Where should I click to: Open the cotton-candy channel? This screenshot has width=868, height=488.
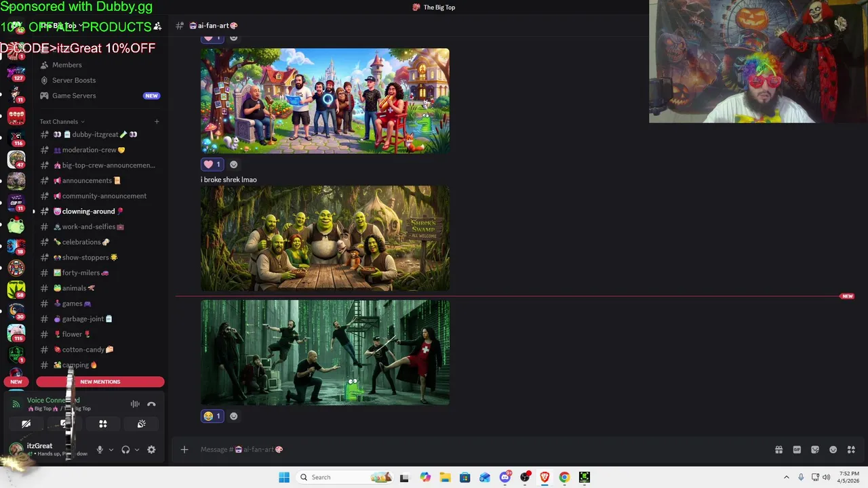point(100,350)
